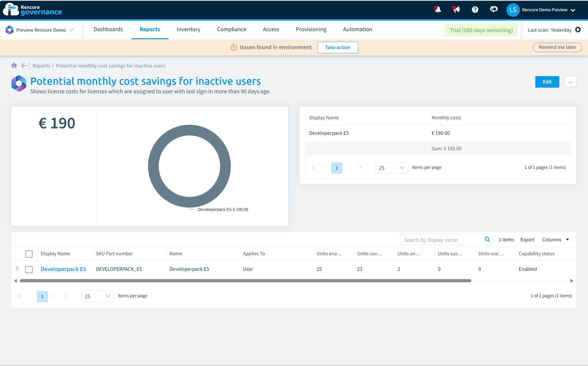Open scan settings via the gear icon
Viewport: 588px width, 366px height.
(x=578, y=30)
